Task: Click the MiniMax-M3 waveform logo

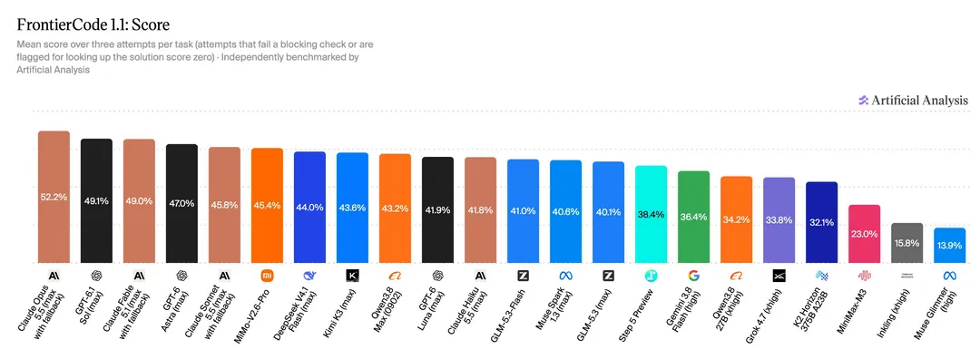Action: [x=865, y=276]
